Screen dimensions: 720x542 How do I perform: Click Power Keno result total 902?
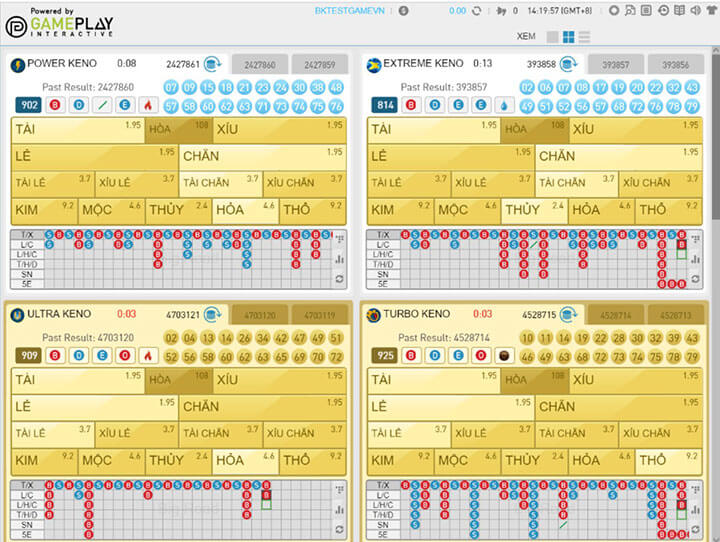tap(29, 105)
